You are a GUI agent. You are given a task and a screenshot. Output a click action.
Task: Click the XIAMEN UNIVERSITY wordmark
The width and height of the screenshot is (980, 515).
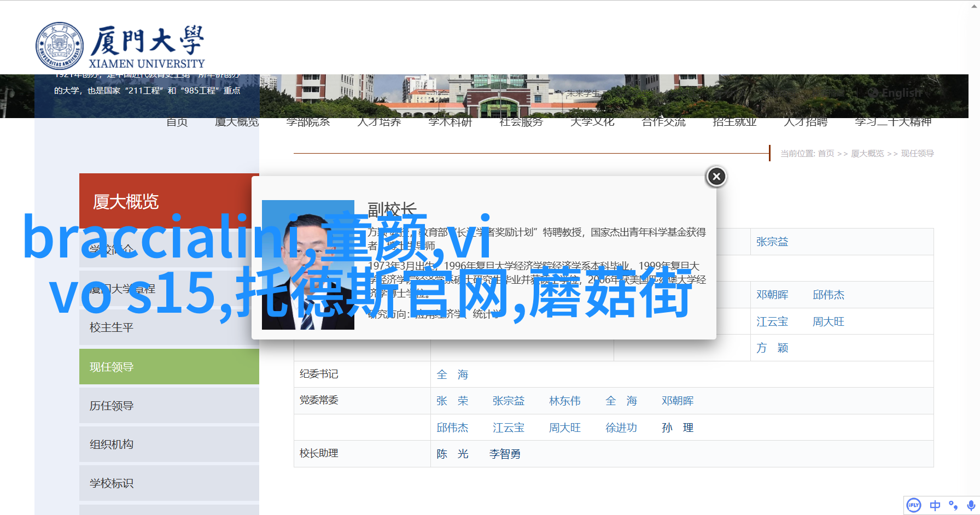[x=147, y=63]
